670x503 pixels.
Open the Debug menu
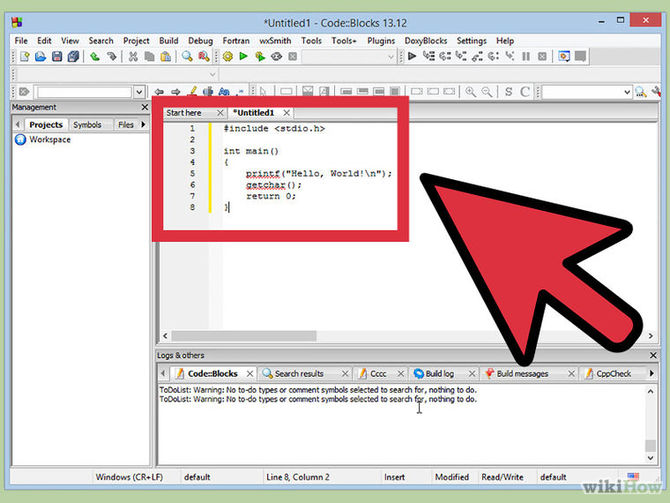pyautogui.click(x=200, y=41)
